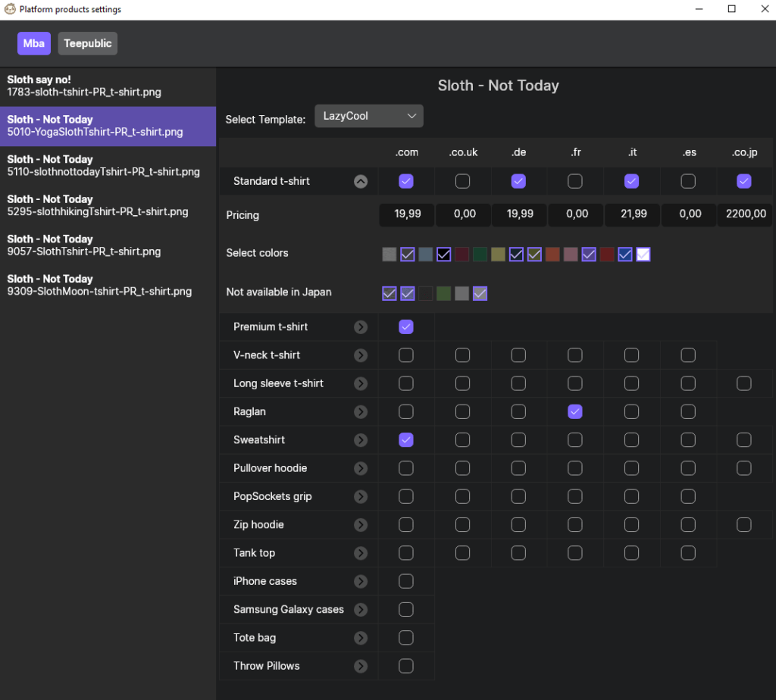The image size is (776, 700).
Task: Expand the Tank top row arrow
Action: point(361,552)
